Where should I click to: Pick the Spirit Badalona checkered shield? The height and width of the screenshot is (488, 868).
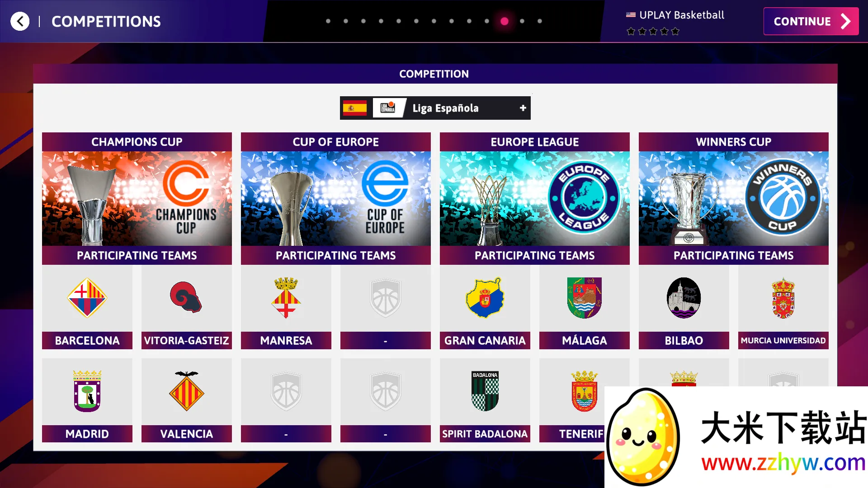[485, 391]
